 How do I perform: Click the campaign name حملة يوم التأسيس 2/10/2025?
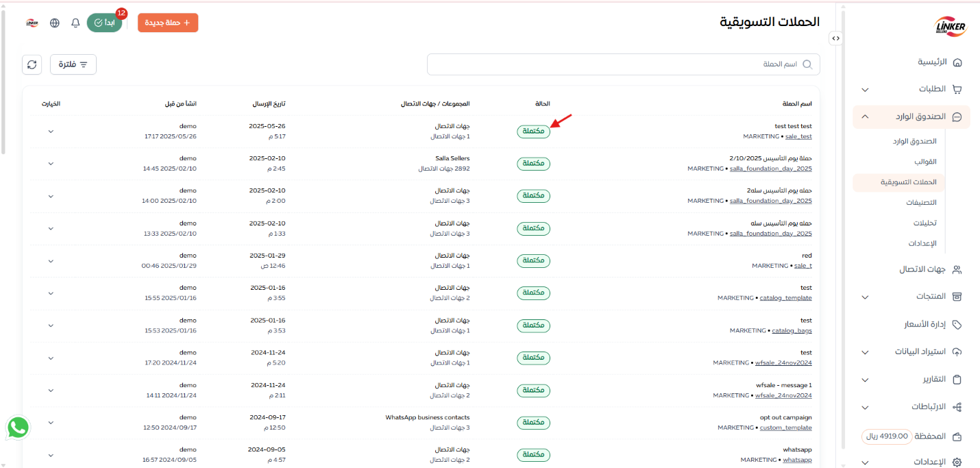(771, 158)
